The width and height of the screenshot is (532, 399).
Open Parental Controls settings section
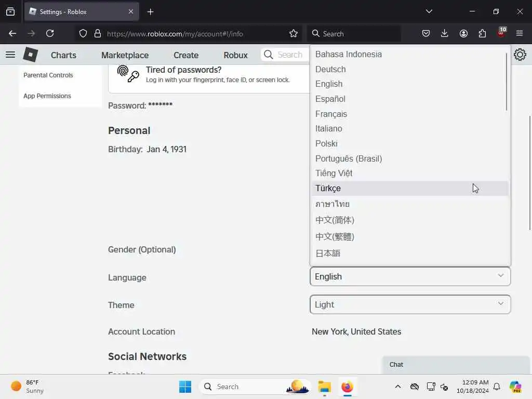(48, 75)
